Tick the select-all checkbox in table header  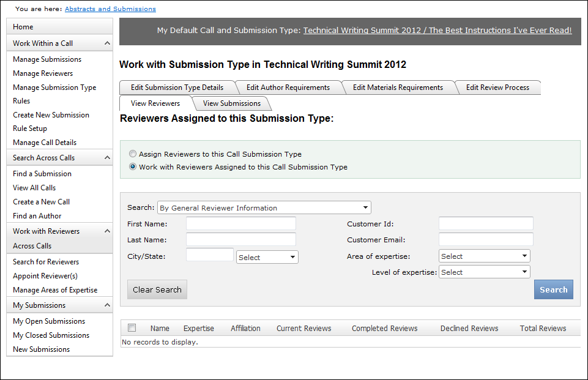coord(132,328)
